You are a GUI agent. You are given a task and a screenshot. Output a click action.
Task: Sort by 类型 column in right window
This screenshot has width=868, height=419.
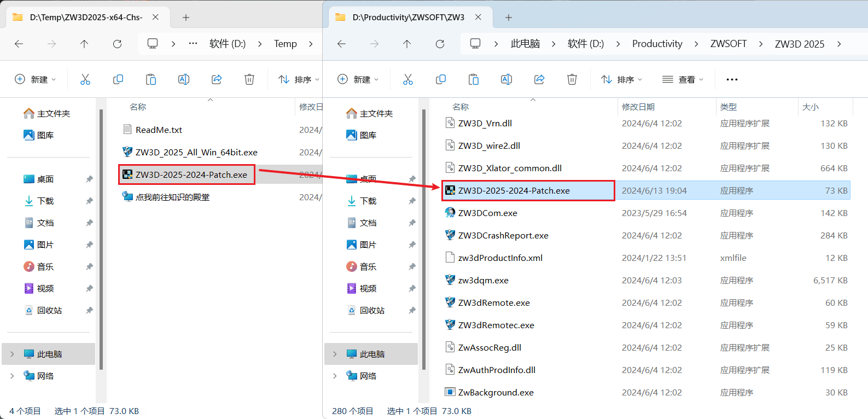click(757, 107)
